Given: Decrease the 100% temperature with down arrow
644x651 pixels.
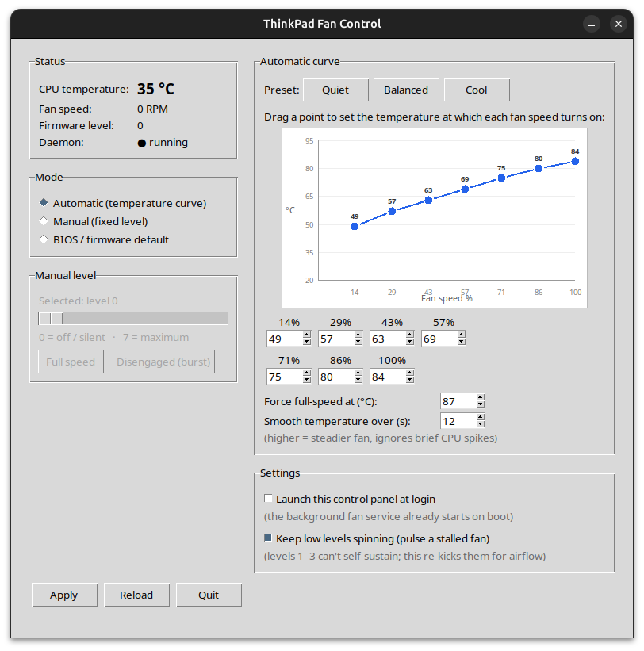Looking at the screenshot, I should click(x=410, y=381).
